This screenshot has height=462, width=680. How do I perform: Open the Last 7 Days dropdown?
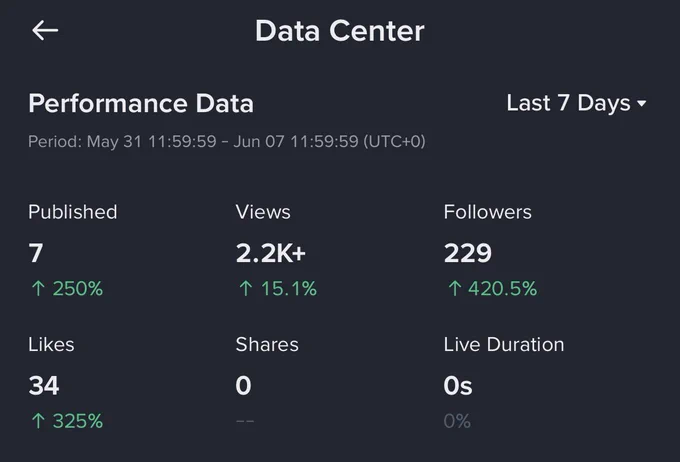pos(576,103)
